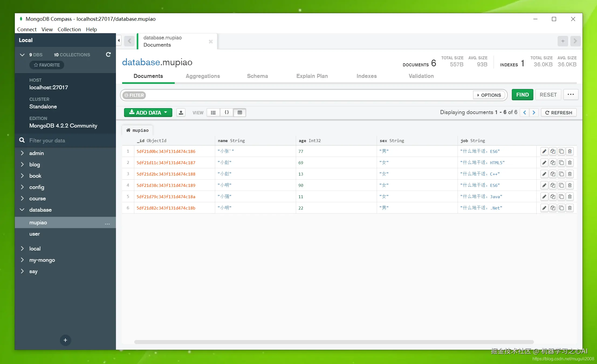Switch to list view mode
The width and height of the screenshot is (597, 364).
pos(213,112)
